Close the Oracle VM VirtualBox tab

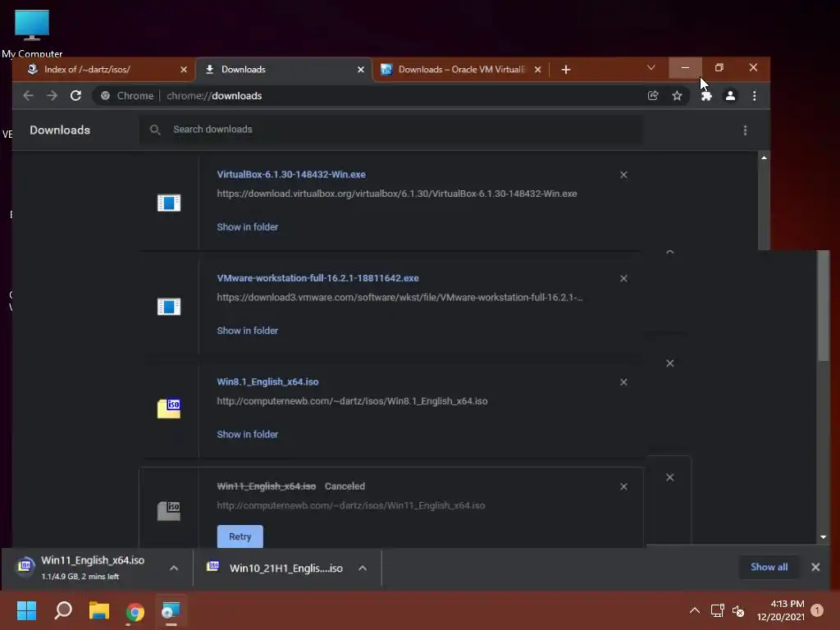[x=538, y=70]
